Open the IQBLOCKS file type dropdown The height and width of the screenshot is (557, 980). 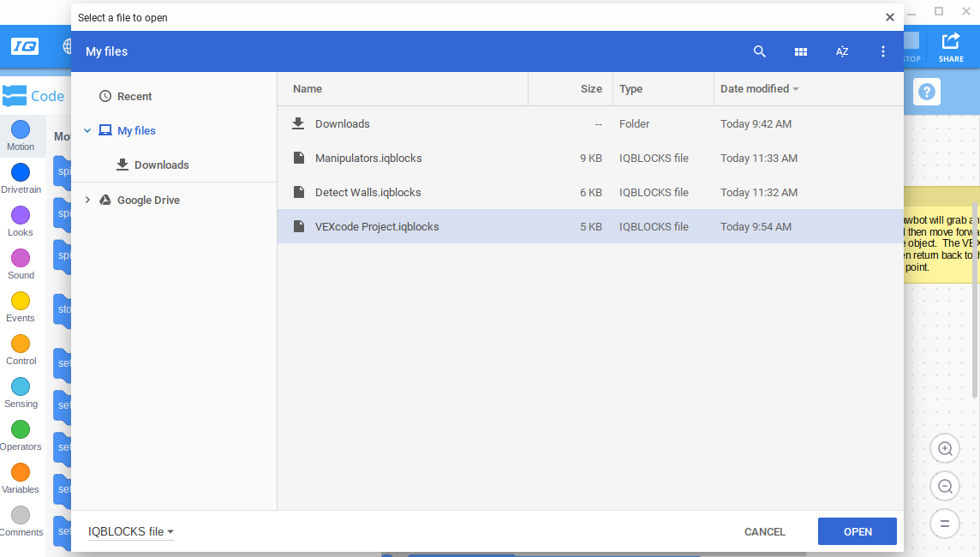click(x=131, y=531)
